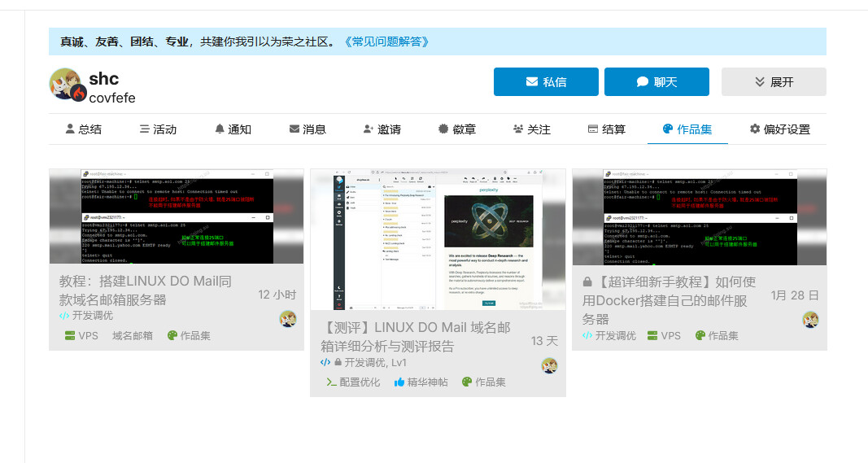Image resolution: width=868 pixels, height=463 pixels.
Task: Open the 通知 notifications tab
Action: [233, 129]
